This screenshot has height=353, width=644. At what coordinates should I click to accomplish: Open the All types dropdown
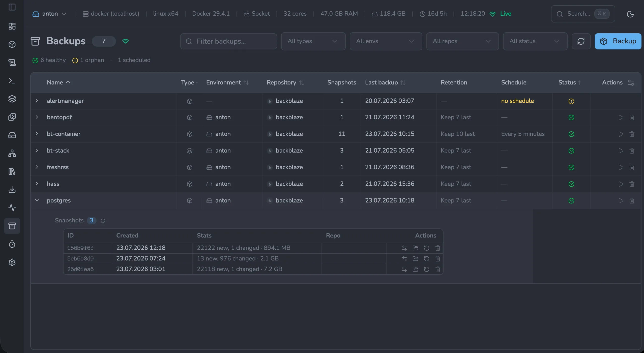pyautogui.click(x=313, y=41)
